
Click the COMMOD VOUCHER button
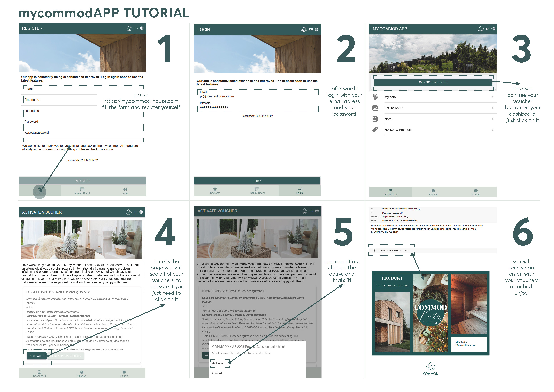point(433,82)
